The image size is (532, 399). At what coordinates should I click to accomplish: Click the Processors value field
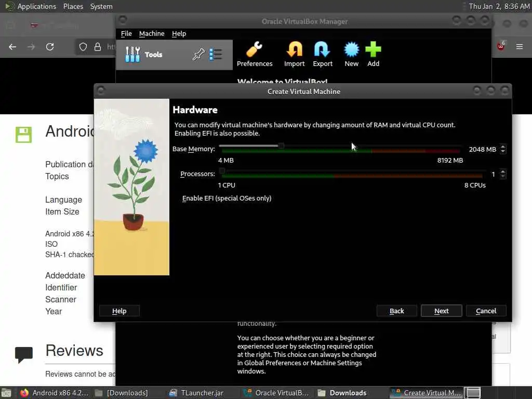(493, 175)
